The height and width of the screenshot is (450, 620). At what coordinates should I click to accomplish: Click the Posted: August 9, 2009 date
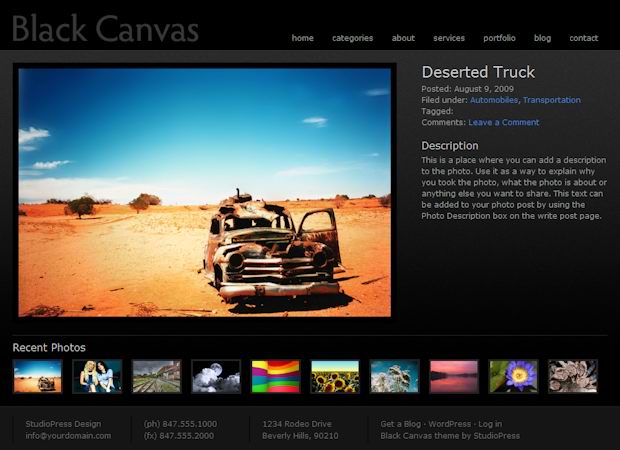tap(467, 89)
